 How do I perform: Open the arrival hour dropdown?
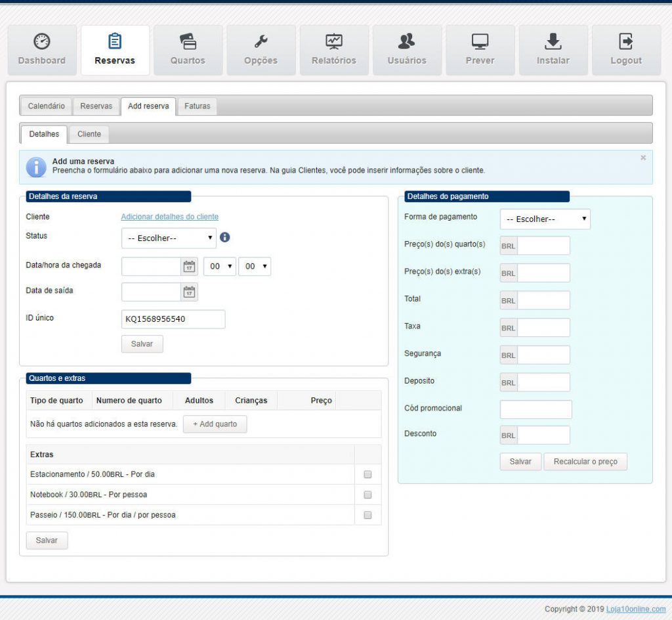click(x=219, y=267)
